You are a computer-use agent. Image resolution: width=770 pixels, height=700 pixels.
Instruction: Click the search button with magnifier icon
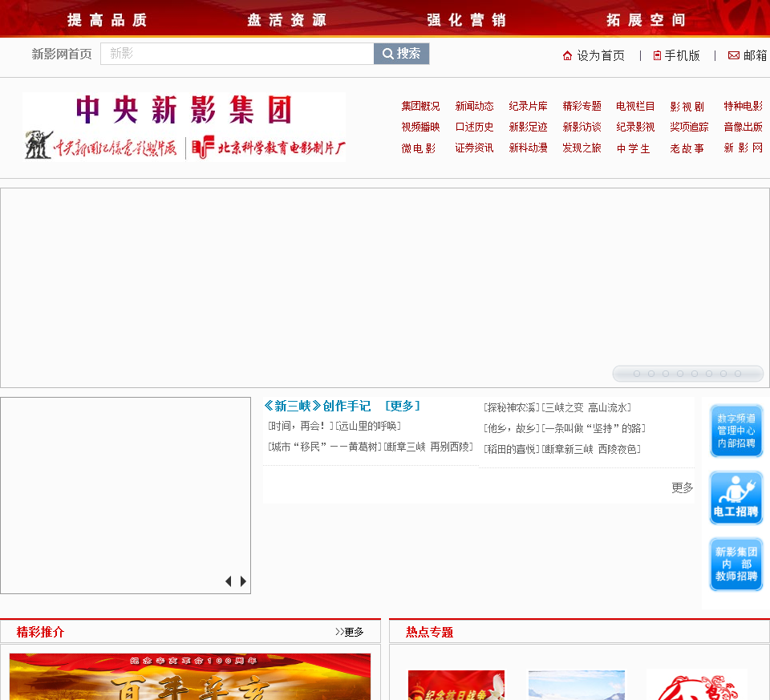point(401,54)
